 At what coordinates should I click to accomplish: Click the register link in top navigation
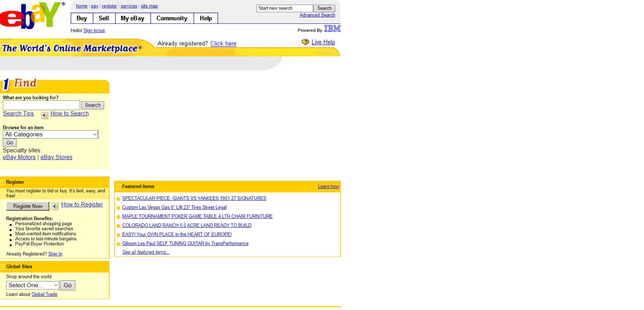(110, 6)
